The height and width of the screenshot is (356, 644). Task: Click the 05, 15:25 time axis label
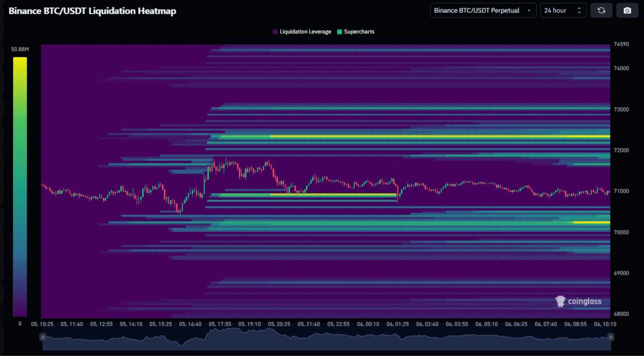(161, 324)
